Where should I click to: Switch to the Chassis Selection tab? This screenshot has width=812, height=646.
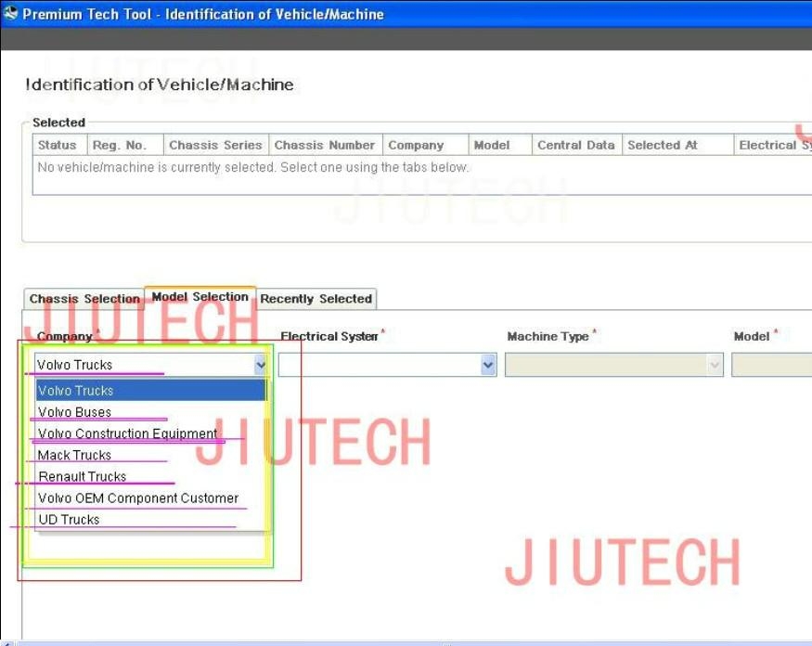coord(84,299)
